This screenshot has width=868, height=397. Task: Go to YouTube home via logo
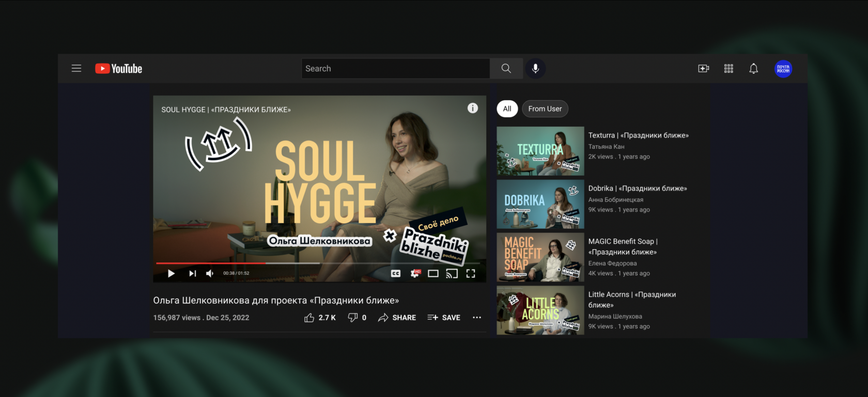[118, 69]
